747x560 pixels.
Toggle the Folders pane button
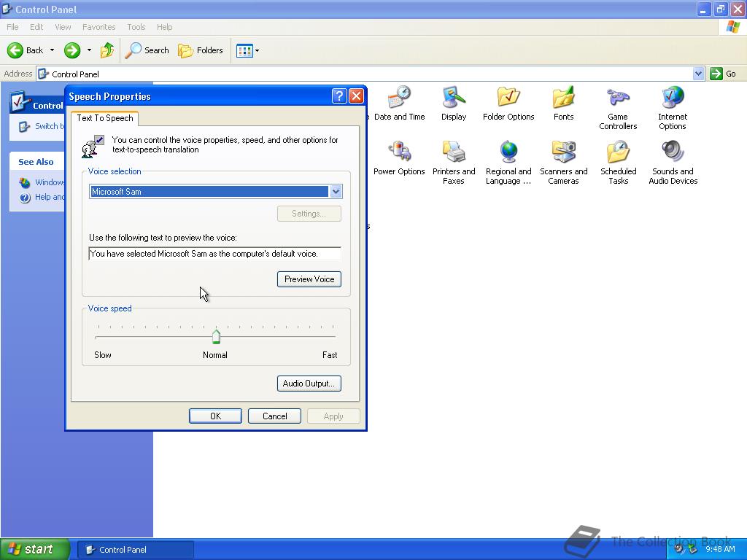pyautogui.click(x=200, y=50)
